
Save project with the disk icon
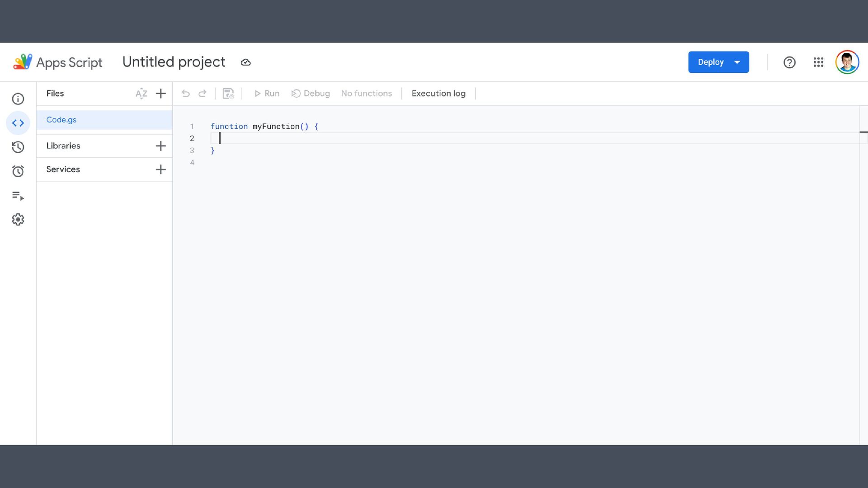coord(228,94)
